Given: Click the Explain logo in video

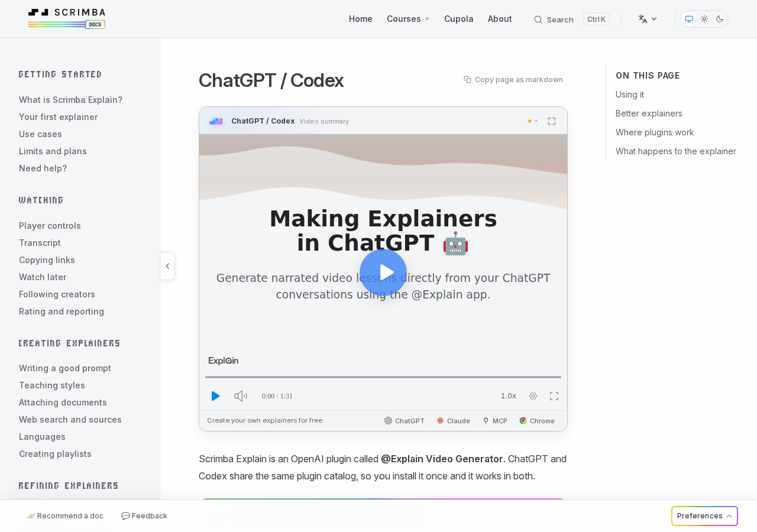Looking at the screenshot, I should [x=224, y=361].
